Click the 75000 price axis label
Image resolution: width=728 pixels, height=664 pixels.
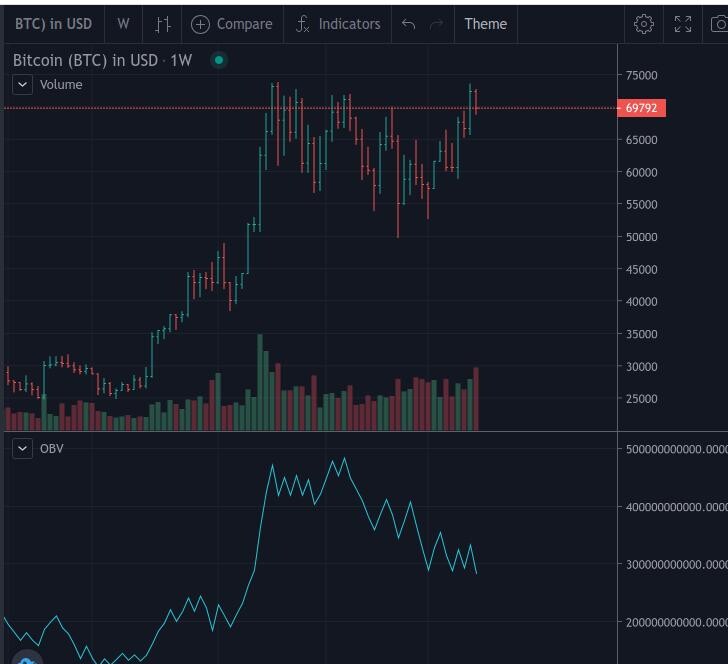(641, 75)
